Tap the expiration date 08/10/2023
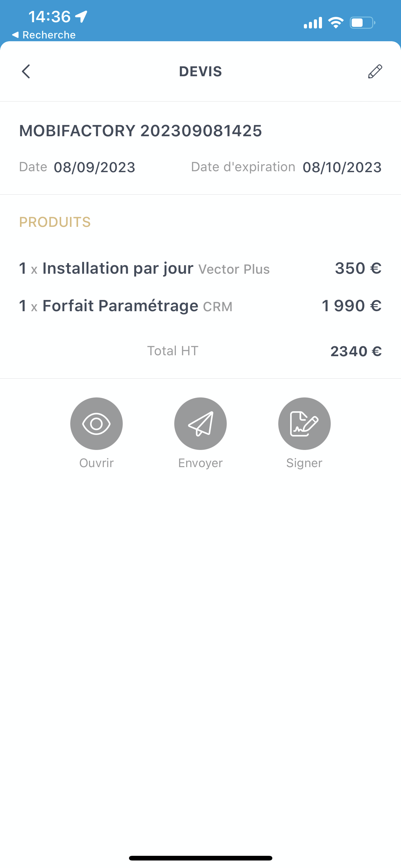 pyautogui.click(x=342, y=167)
